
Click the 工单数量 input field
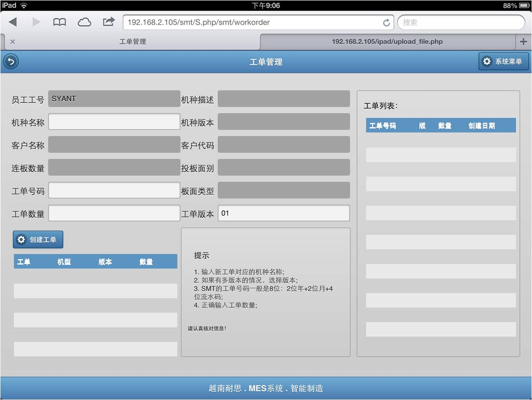[x=114, y=213]
